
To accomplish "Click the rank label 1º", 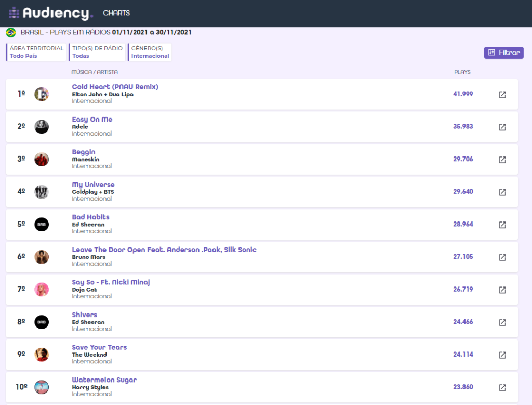I will tap(21, 94).
